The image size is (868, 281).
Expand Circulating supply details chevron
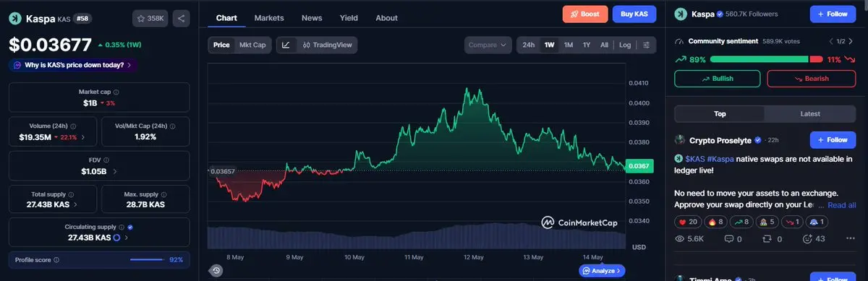pyautogui.click(x=127, y=238)
